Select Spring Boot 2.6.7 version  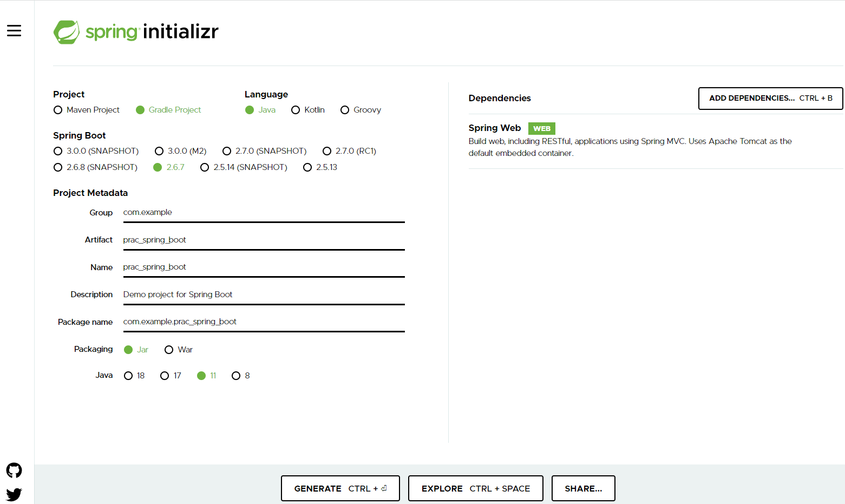click(x=169, y=167)
